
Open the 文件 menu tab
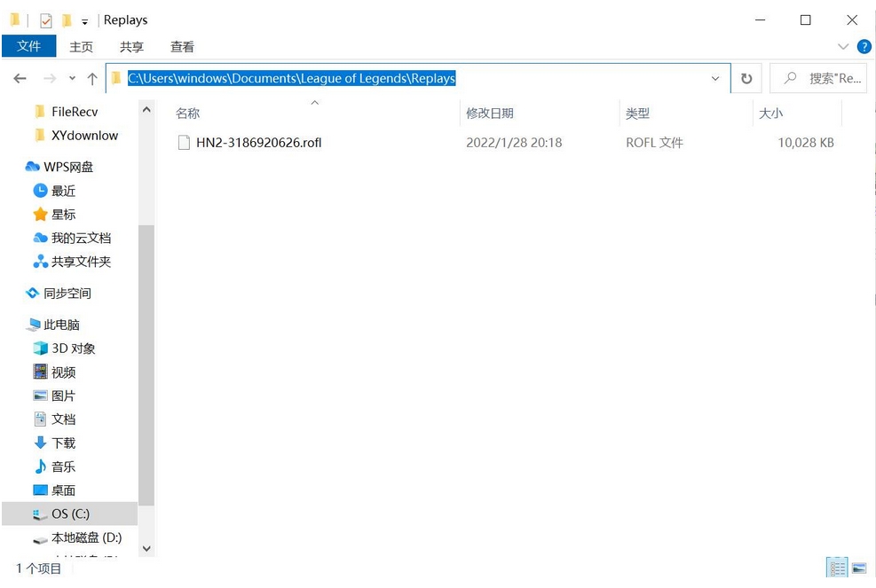pos(29,46)
